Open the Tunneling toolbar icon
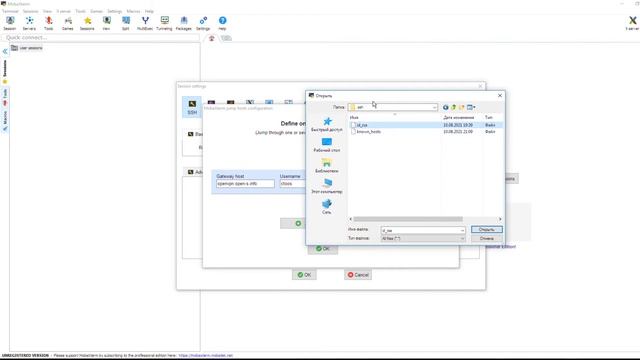Screen dimensions: 640x360 (x=164, y=23)
